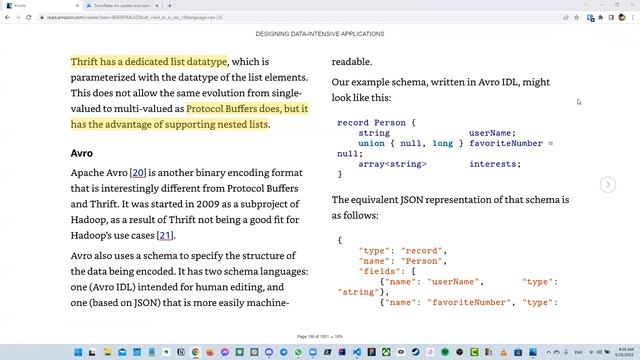640x360 pixels.
Task: Open Xbox app from the taskbar
Action: pyautogui.click(x=387, y=352)
